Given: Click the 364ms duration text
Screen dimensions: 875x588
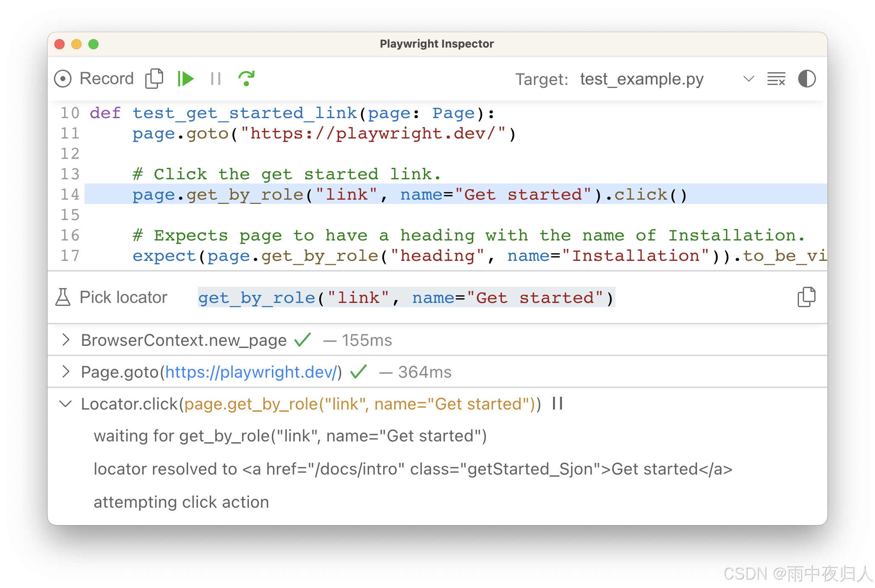Looking at the screenshot, I should 425,372.
